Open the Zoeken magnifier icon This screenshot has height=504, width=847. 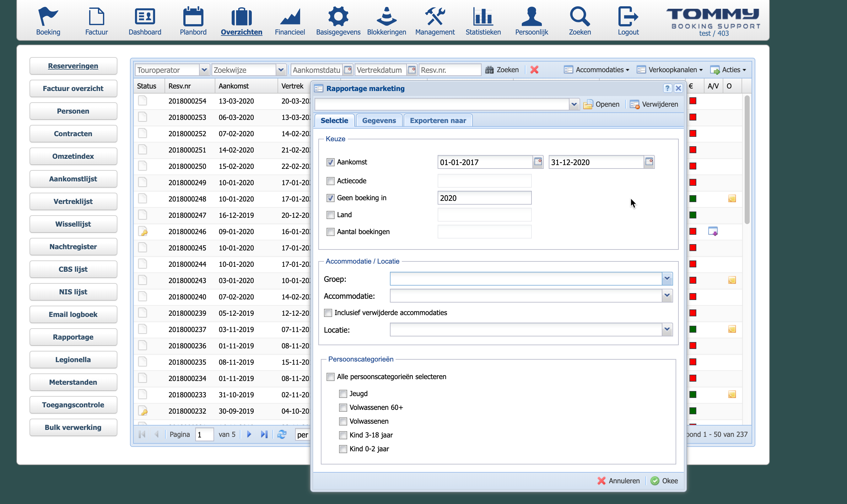click(580, 16)
